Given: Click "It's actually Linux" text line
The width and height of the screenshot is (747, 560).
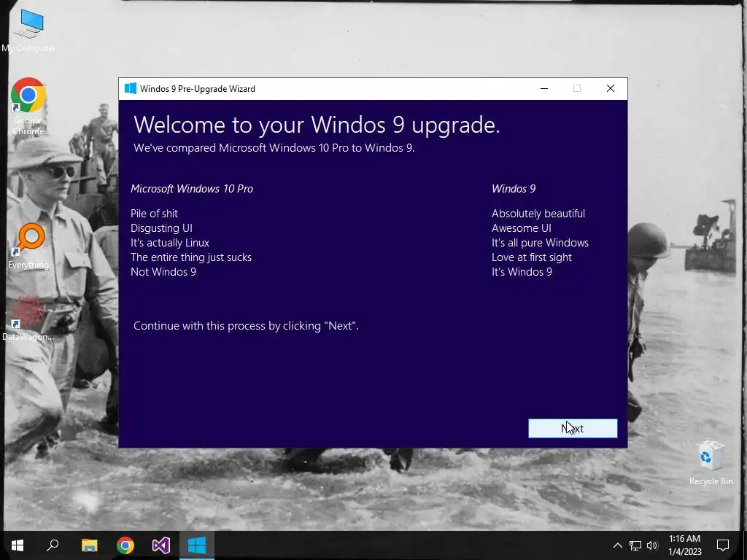Looking at the screenshot, I should (x=169, y=243).
